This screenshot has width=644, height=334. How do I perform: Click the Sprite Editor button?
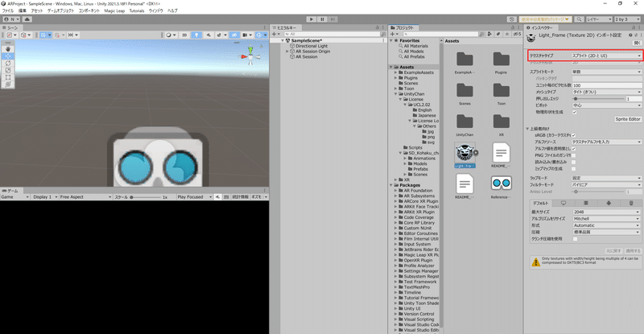(x=628, y=119)
